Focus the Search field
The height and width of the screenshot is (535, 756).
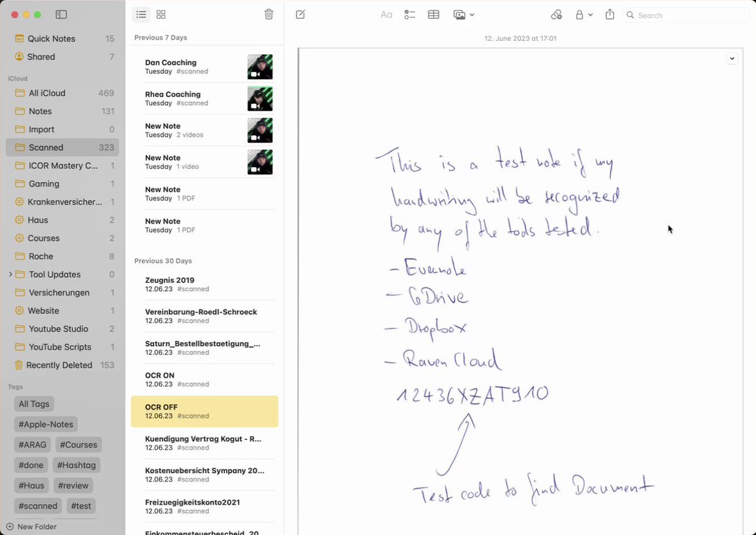click(x=686, y=15)
